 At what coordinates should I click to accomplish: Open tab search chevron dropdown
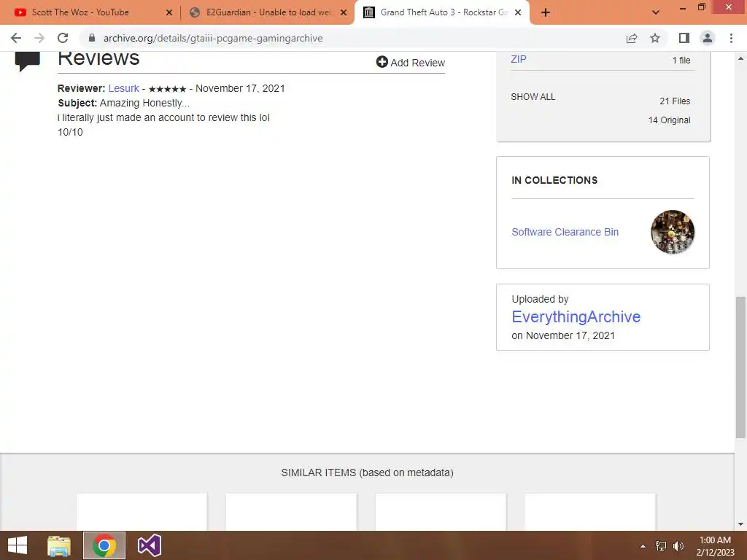coord(656,13)
